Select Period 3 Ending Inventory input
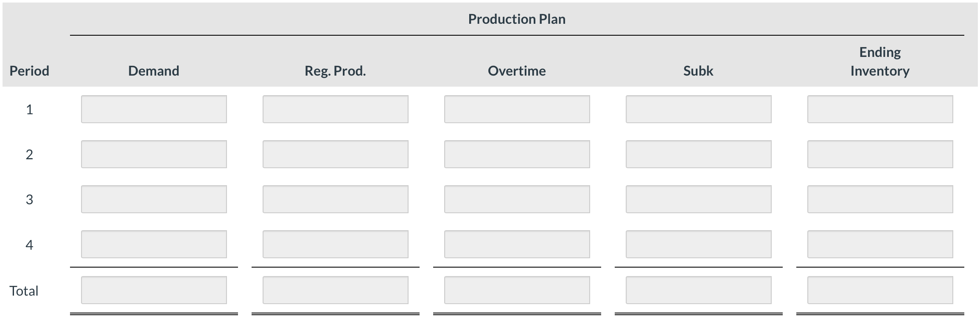This screenshot has width=980, height=316. click(x=880, y=199)
